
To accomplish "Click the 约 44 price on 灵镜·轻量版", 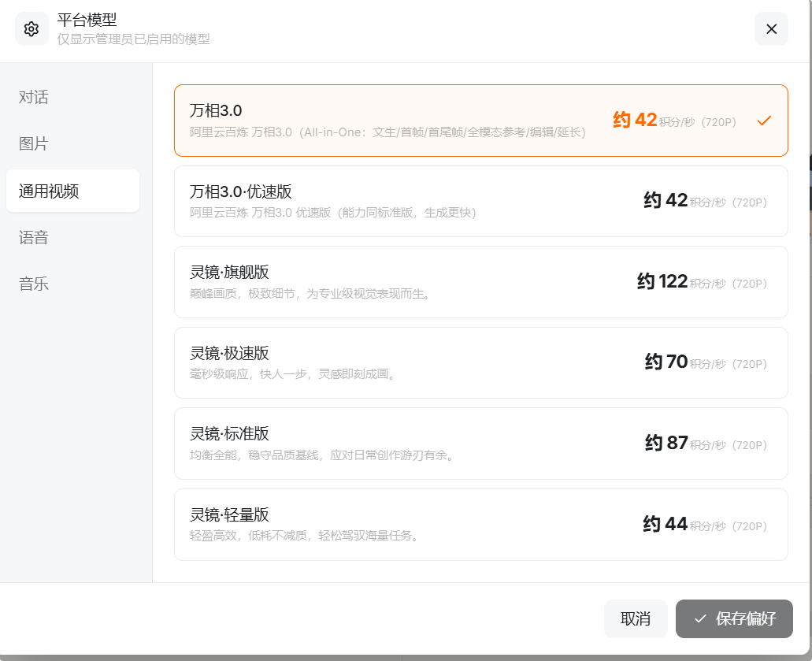I will pyautogui.click(x=666, y=524).
